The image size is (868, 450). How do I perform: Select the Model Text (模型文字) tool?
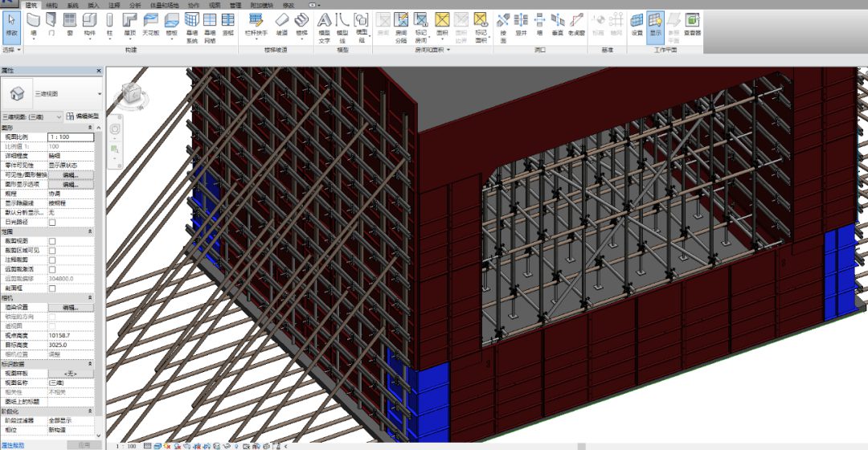coord(325,27)
